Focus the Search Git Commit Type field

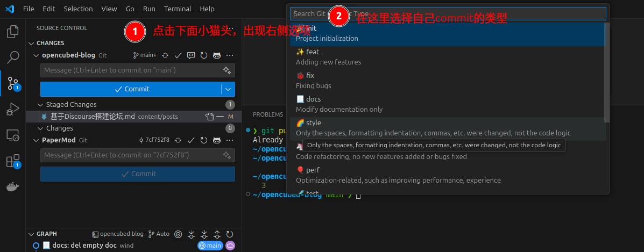(448, 14)
